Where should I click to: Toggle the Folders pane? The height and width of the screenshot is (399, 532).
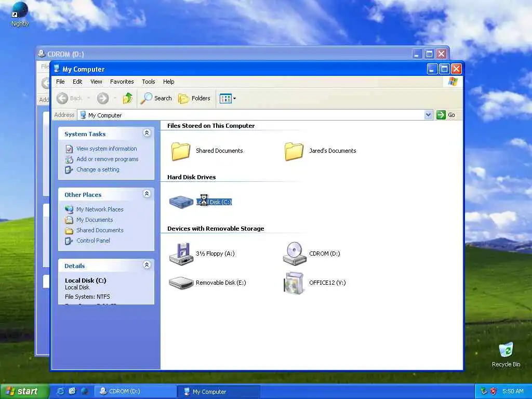pos(194,98)
